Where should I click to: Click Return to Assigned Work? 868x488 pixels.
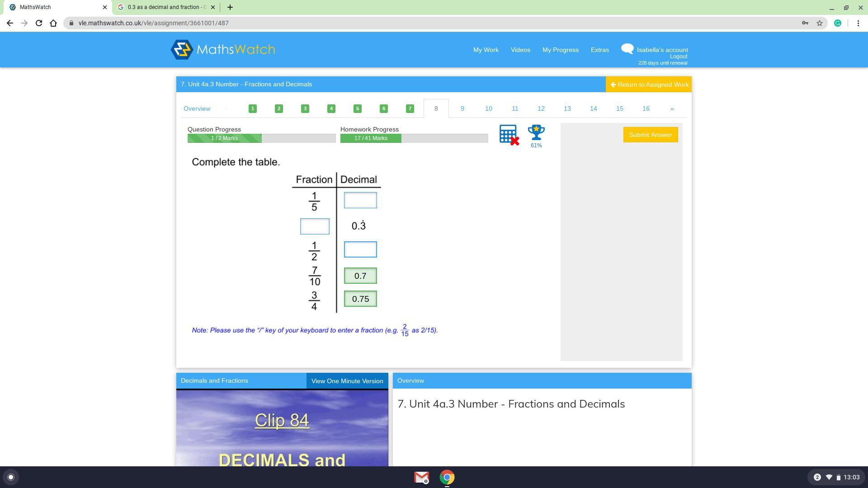tap(649, 84)
